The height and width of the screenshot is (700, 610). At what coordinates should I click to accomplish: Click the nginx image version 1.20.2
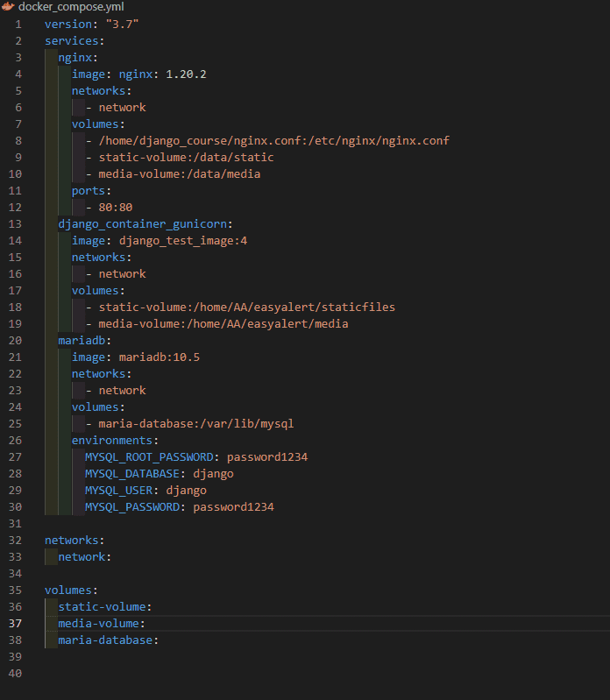[x=186, y=74]
